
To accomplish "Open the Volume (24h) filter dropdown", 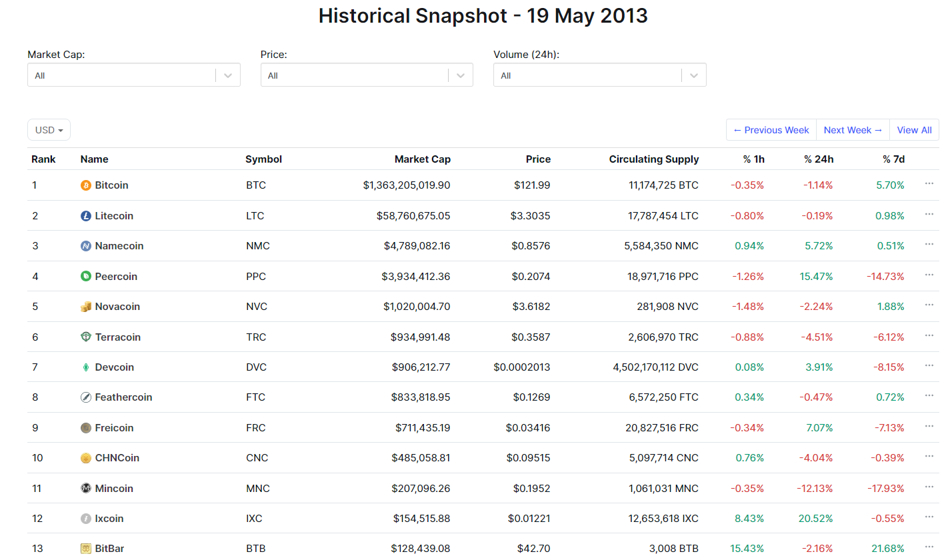I will [599, 75].
